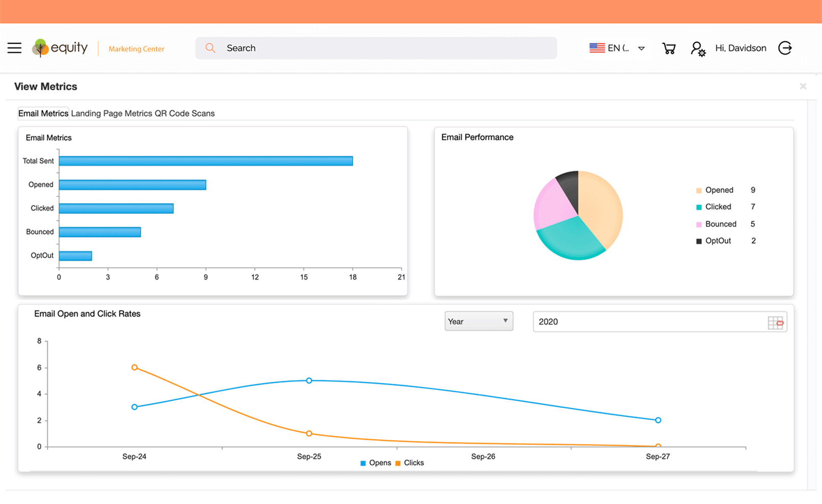Switch to Landing Page Metrics tab
The height and width of the screenshot is (504, 822).
pyautogui.click(x=111, y=113)
